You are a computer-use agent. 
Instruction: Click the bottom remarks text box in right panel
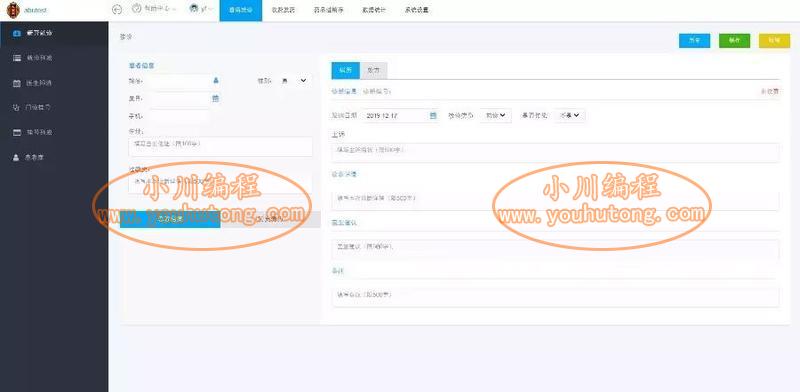click(555, 297)
